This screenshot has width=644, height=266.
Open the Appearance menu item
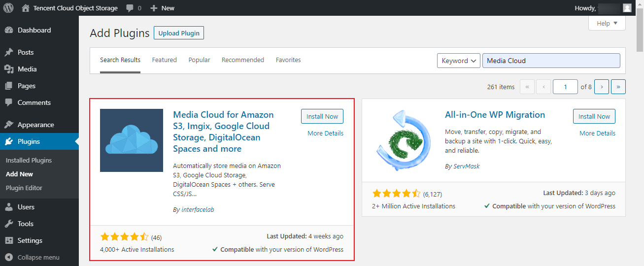coord(39,125)
